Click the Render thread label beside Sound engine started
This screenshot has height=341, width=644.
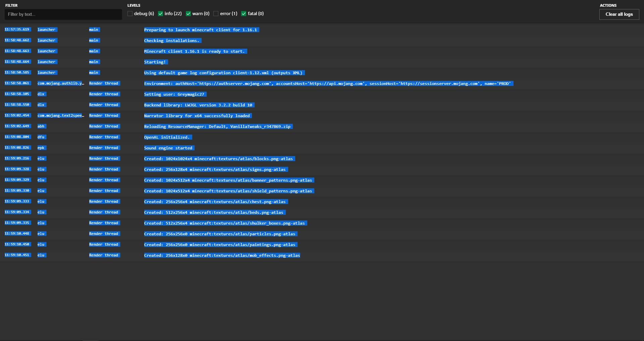pos(104,148)
